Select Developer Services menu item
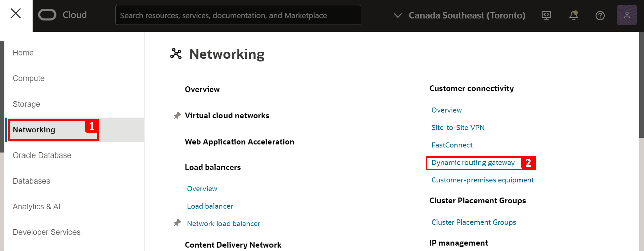644x251 pixels. (47, 232)
